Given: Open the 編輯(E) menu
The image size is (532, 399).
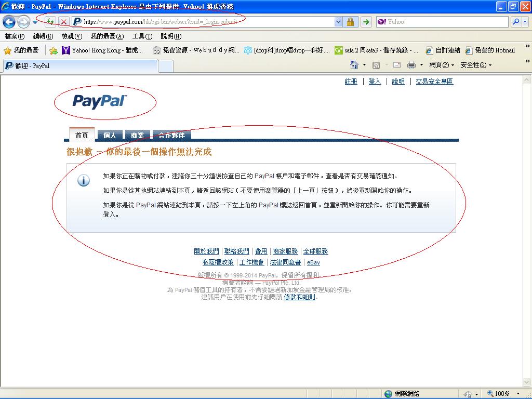Looking at the screenshot, I should tap(43, 36).
